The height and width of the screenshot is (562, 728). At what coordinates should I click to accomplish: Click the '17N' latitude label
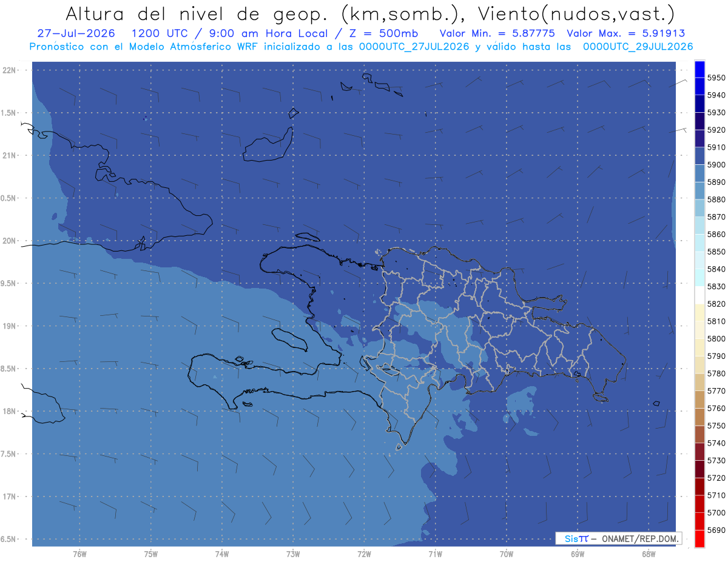tap(10, 497)
